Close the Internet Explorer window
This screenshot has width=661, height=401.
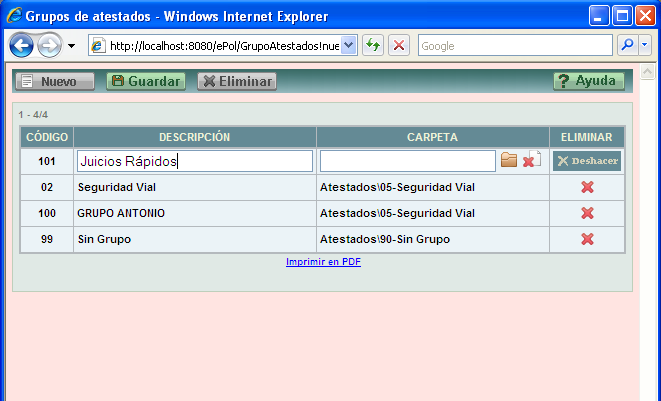pos(645,16)
